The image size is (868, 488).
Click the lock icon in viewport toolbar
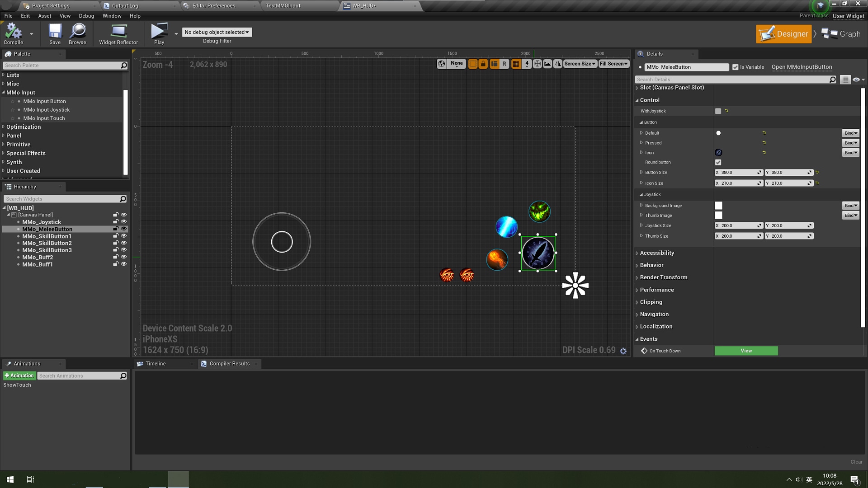pos(483,64)
